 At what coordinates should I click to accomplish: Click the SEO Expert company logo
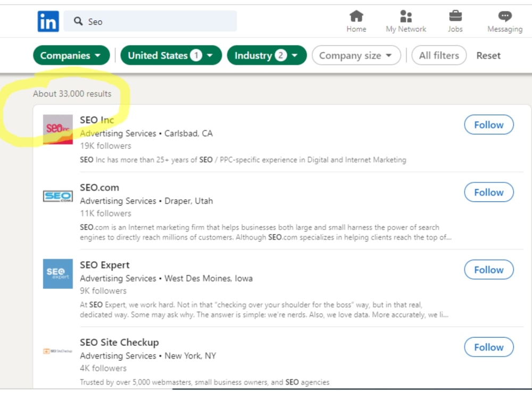tap(57, 274)
